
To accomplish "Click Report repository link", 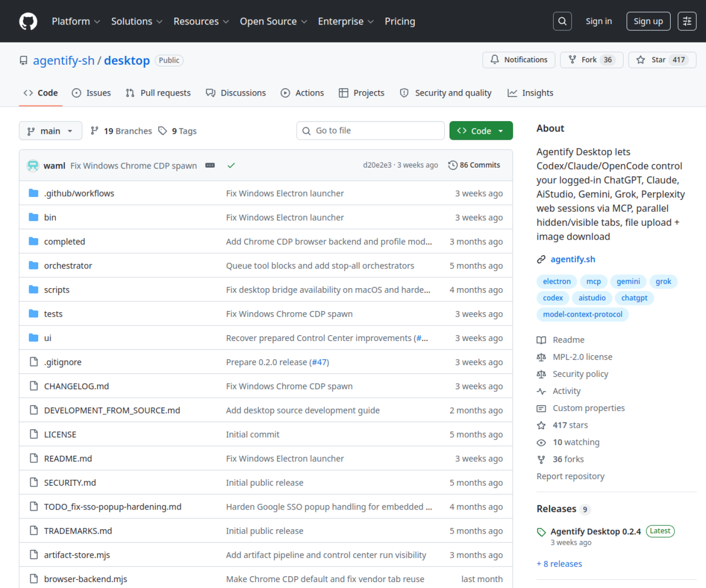I will [570, 476].
